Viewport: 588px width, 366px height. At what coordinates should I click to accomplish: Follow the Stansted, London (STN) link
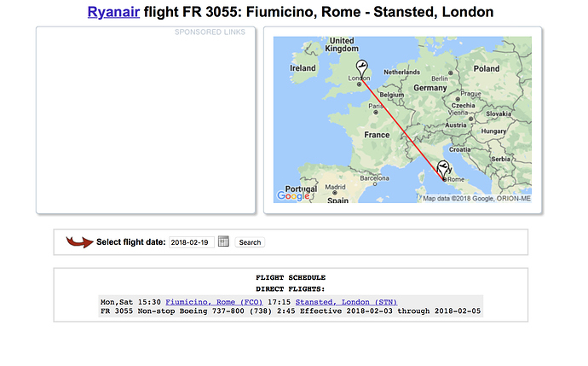click(346, 302)
